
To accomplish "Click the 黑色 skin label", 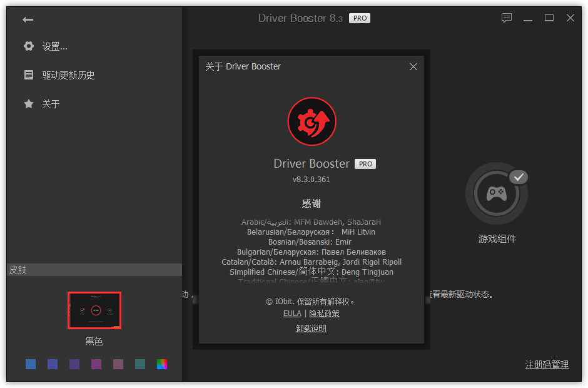I will click(94, 341).
